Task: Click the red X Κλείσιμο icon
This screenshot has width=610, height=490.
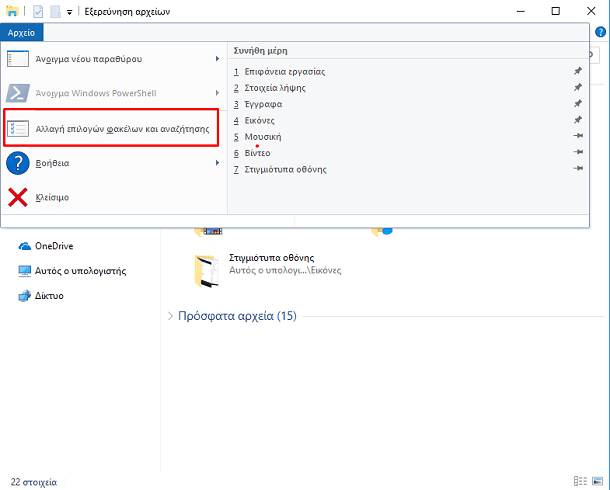Action: coord(18,197)
